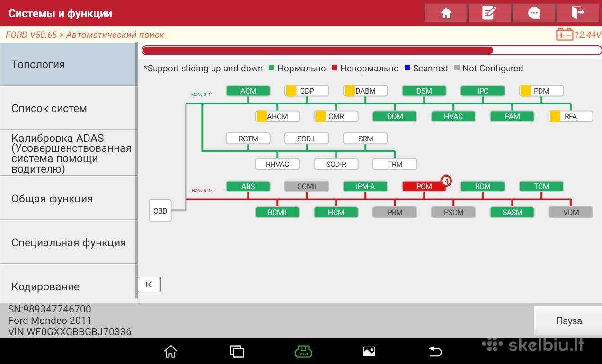Tap the battery voltage indicator icon
This screenshot has height=364, width=602.
coord(564,35)
